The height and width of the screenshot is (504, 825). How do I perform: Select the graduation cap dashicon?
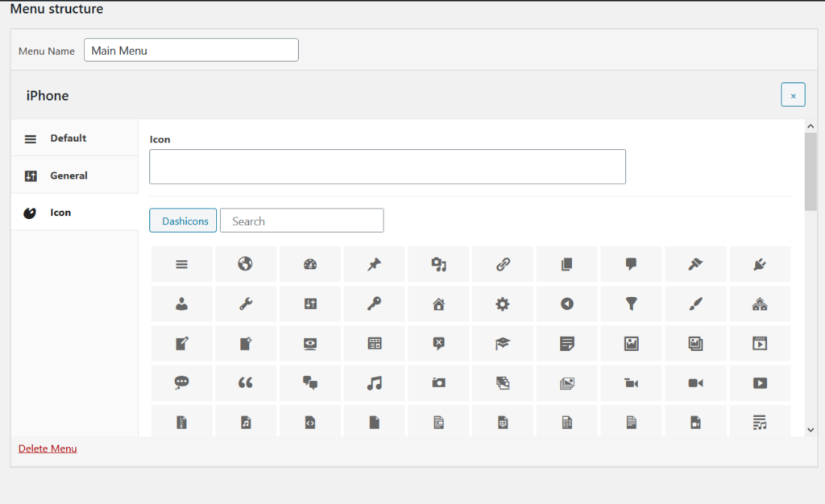pyautogui.click(x=503, y=344)
